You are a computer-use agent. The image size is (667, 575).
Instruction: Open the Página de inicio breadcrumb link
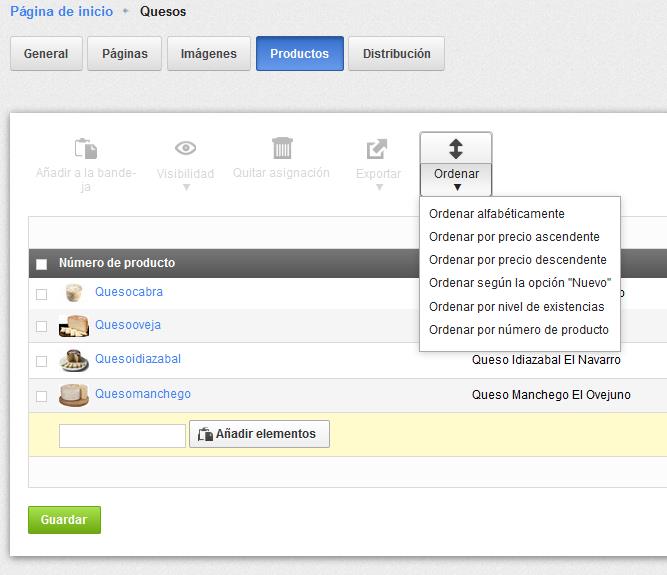click(61, 12)
